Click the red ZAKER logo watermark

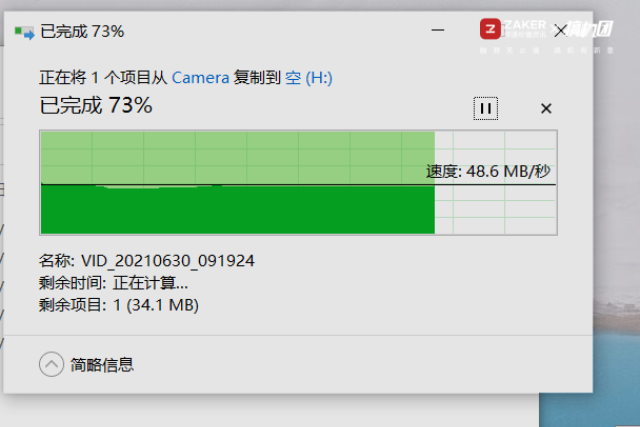pos(490,29)
